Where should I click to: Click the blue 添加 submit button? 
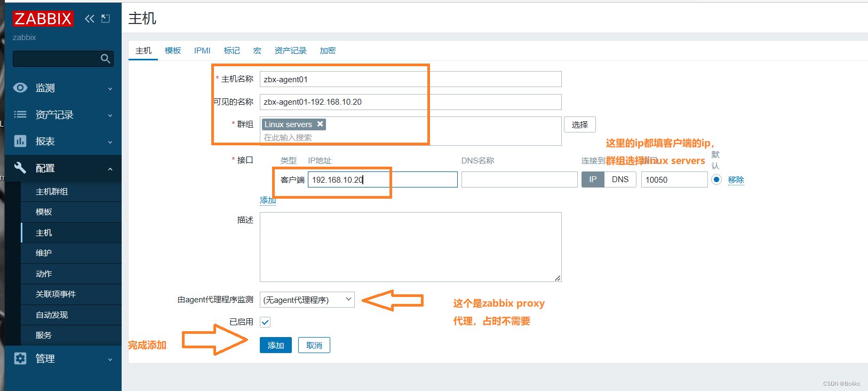[276, 345]
